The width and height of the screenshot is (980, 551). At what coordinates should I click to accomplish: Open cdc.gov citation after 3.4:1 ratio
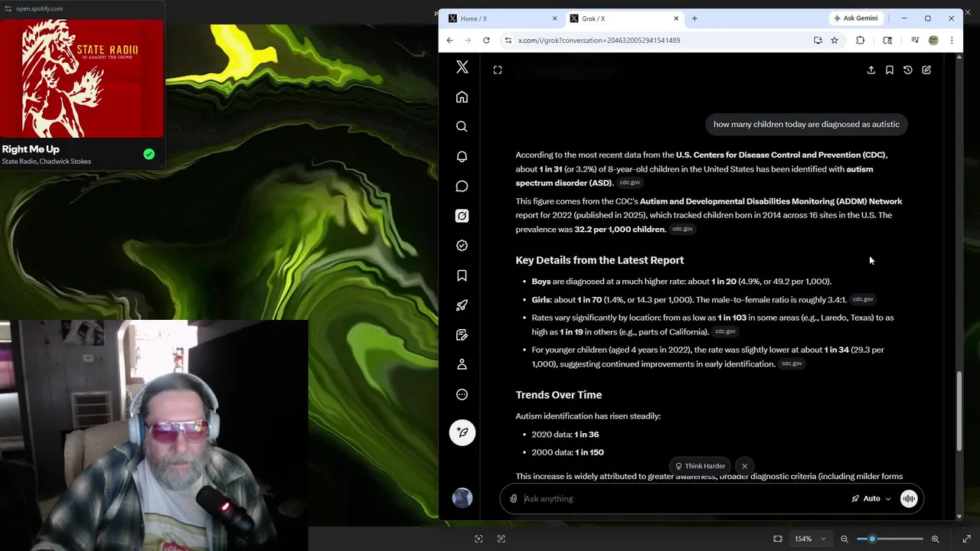863,299
